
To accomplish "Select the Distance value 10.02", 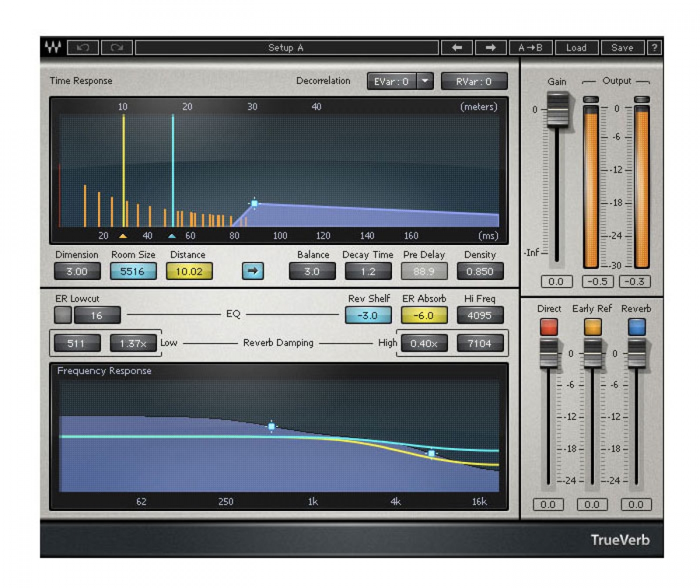I will pyautogui.click(x=189, y=271).
